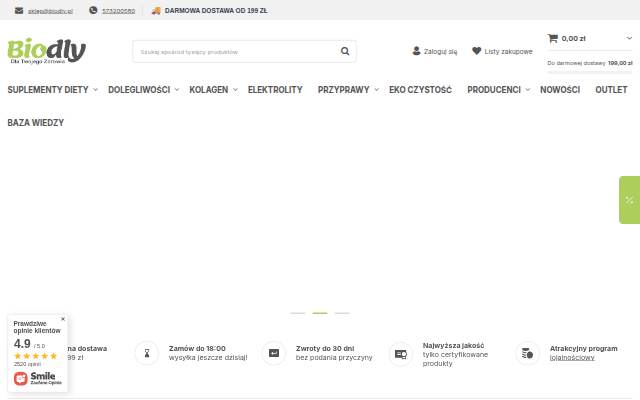
Task: Go to Nowości page
Action: (560, 90)
